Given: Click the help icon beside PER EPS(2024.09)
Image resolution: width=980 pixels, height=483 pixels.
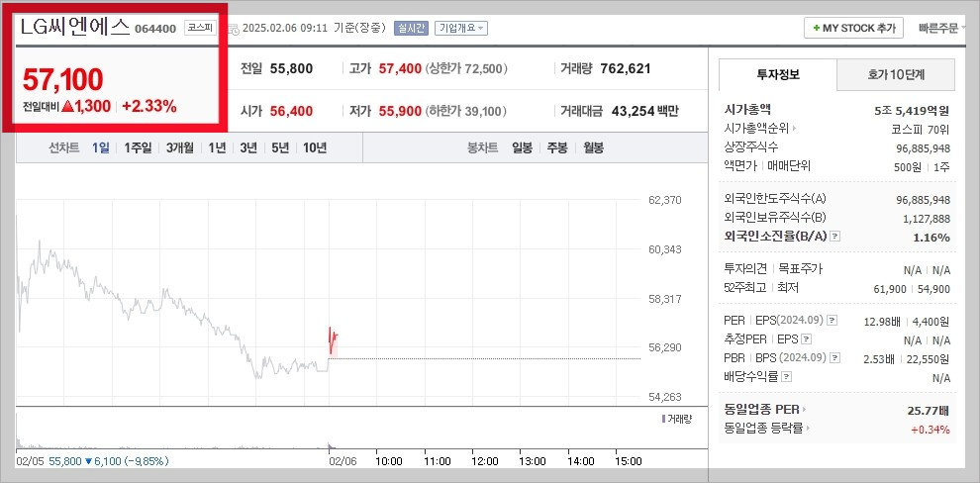Looking at the screenshot, I should pyautogui.click(x=832, y=321).
